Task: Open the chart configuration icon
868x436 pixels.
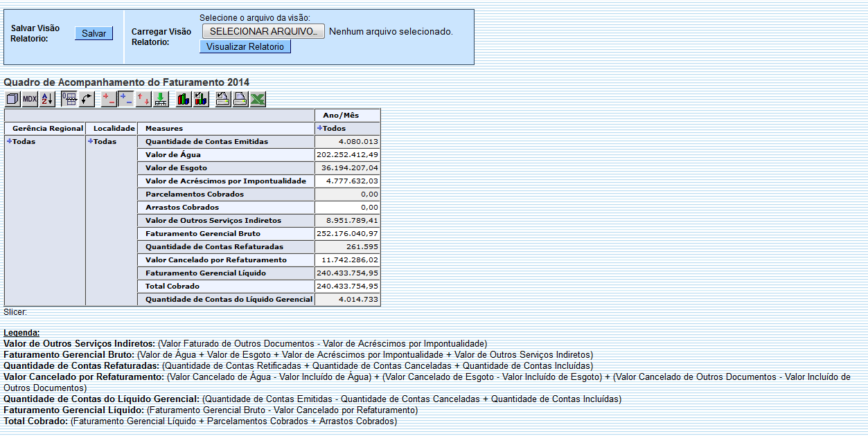Action: (202, 99)
